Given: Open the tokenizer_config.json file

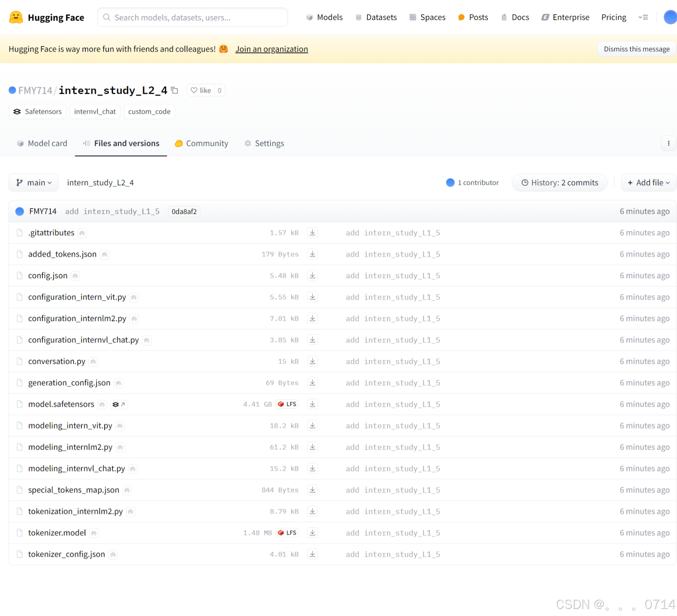Looking at the screenshot, I should pyautogui.click(x=66, y=554).
